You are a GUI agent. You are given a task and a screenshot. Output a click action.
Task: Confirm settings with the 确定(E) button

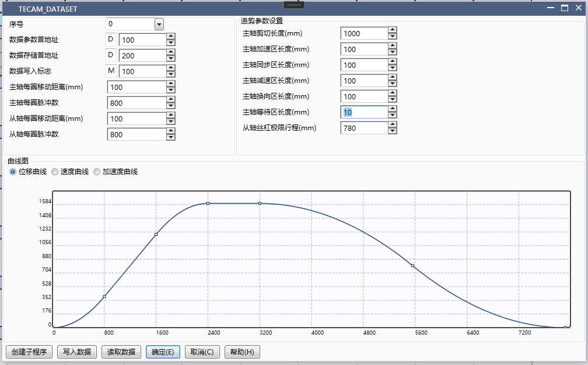coord(163,352)
